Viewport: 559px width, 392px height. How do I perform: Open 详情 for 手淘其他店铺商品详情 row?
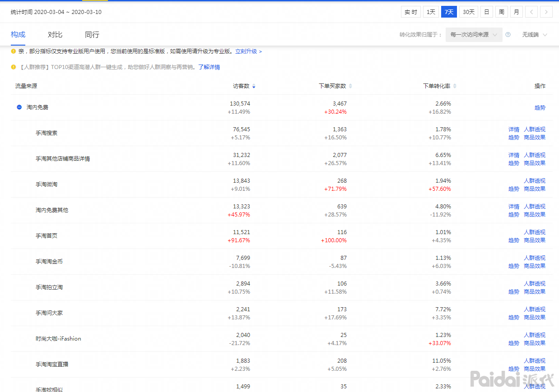pyautogui.click(x=514, y=155)
